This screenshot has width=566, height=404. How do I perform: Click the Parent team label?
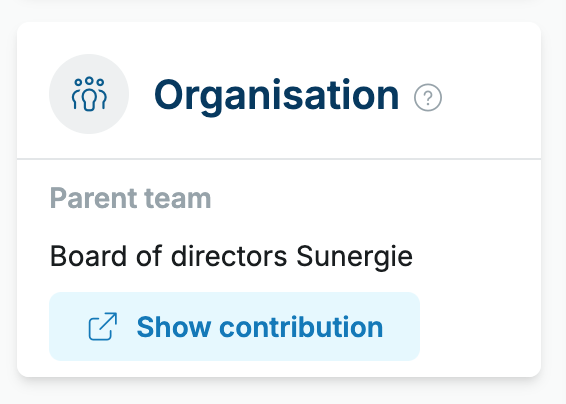click(130, 198)
